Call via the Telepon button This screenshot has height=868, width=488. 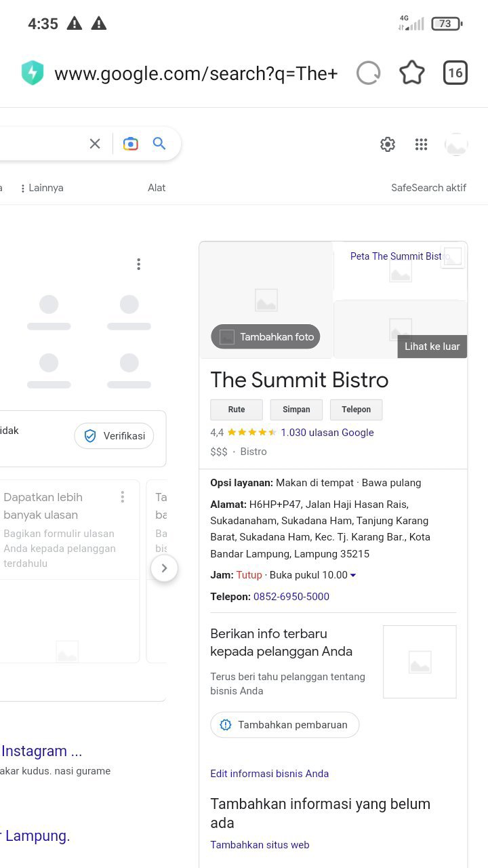click(356, 410)
